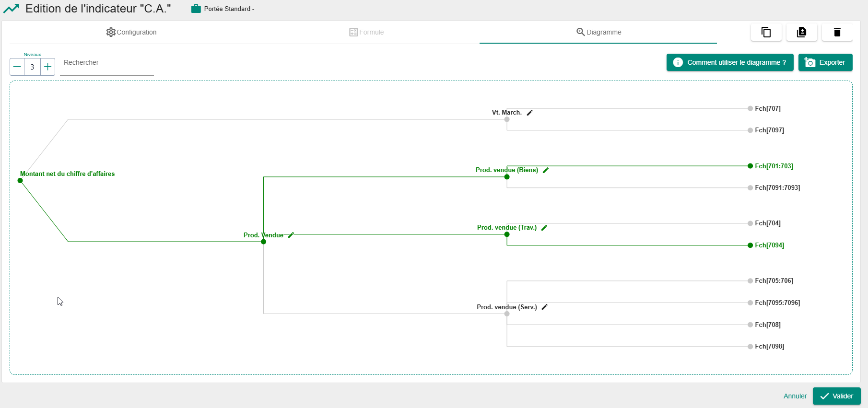Click the file import icon button
This screenshot has width=868, height=408.
click(801, 32)
